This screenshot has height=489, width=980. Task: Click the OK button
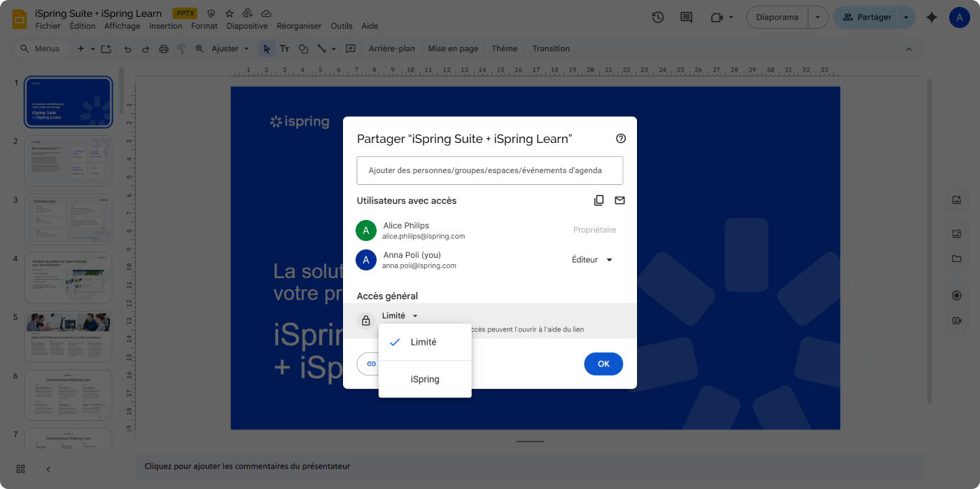[603, 364]
